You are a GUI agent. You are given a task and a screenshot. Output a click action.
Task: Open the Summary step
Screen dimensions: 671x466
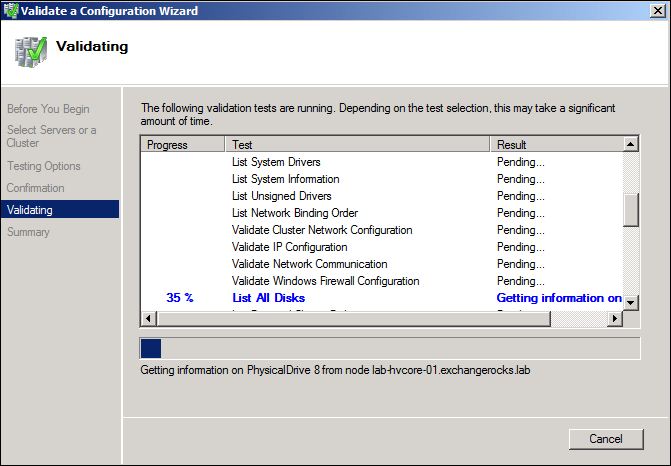(28, 232)
